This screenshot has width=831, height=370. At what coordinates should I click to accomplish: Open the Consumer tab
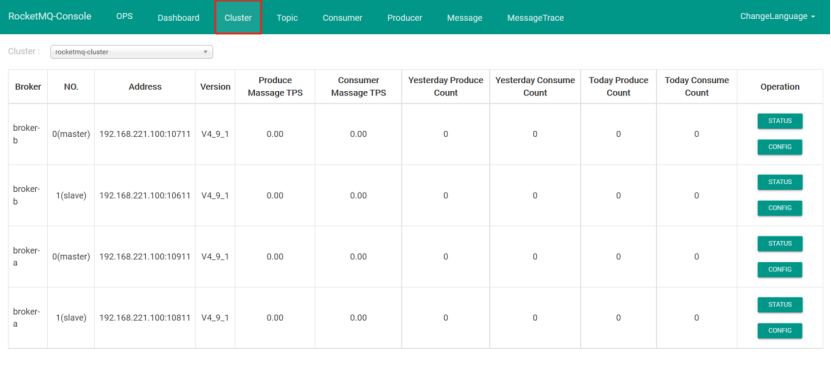[x=342, y=17]
